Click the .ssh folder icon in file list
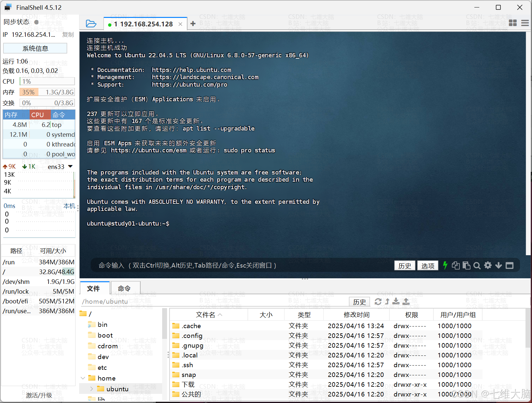The image size is (532, 403). (176, 365)
